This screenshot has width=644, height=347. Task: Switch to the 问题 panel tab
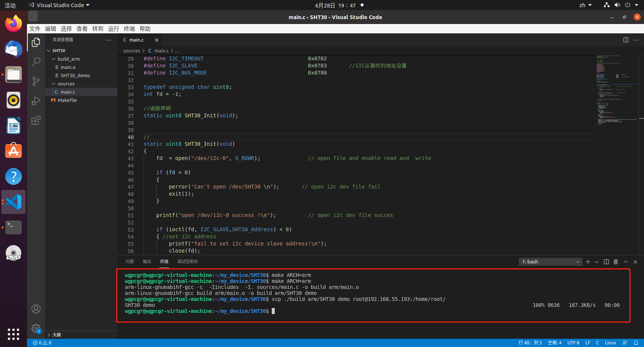(130, 262)
